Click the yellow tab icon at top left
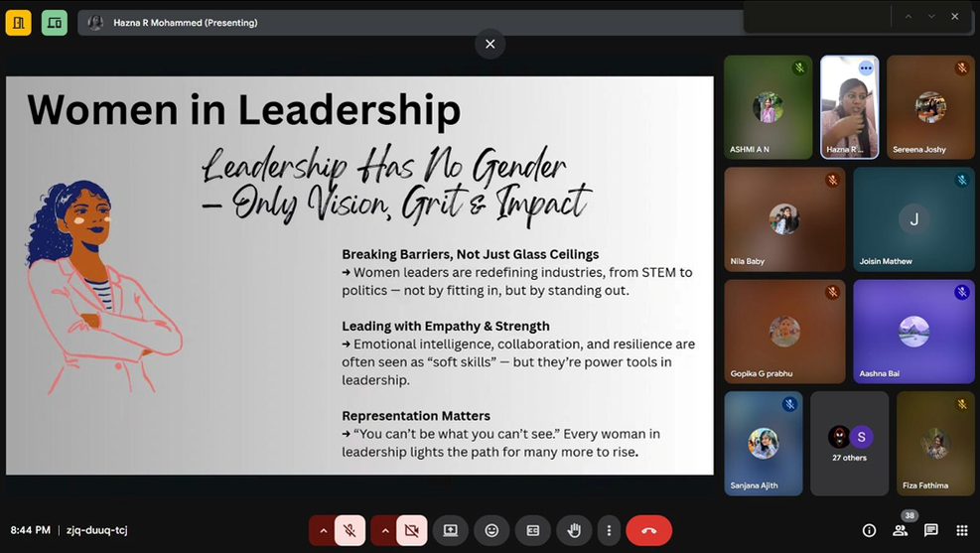980x553 pixels. [19, 23]
